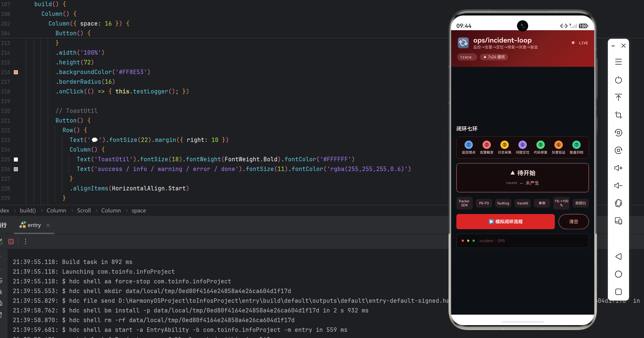
Task: Tap the emulator Home circle button
Action: 618,274
